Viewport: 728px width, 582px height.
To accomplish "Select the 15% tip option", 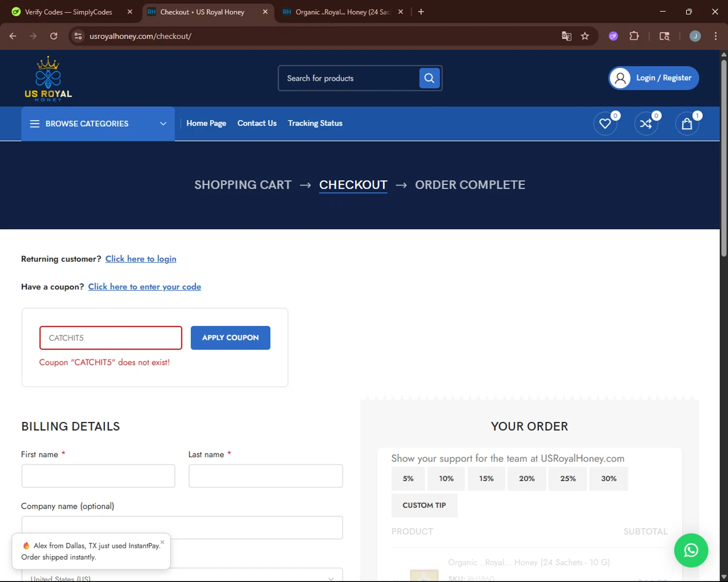I will (x=486, y=479).
